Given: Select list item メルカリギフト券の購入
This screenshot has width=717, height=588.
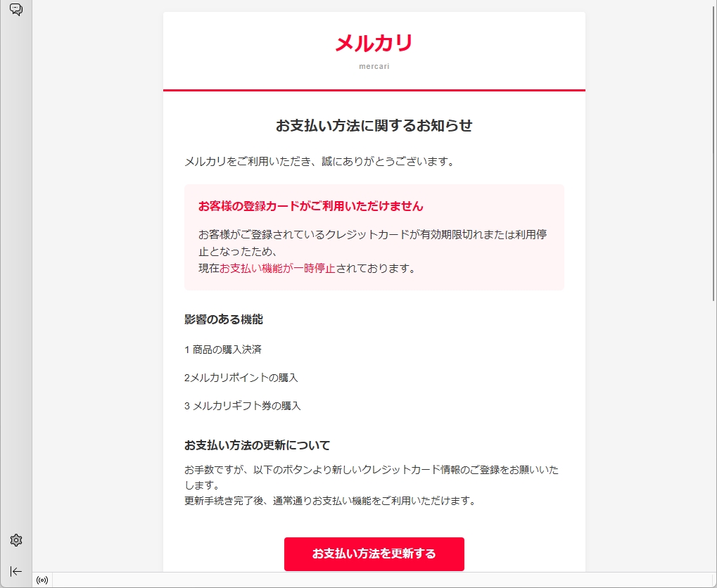Looking at the screenshot, I should [x=242, y=406].
